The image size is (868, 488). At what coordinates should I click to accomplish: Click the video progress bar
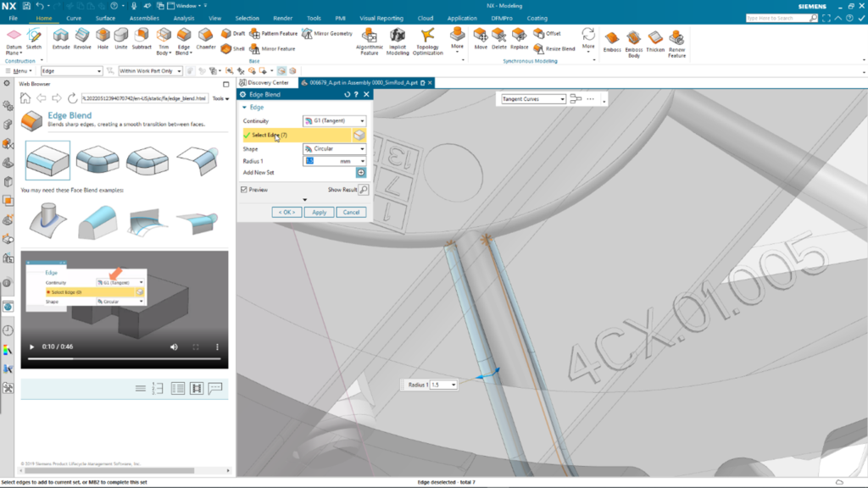(x=125, y=359)
